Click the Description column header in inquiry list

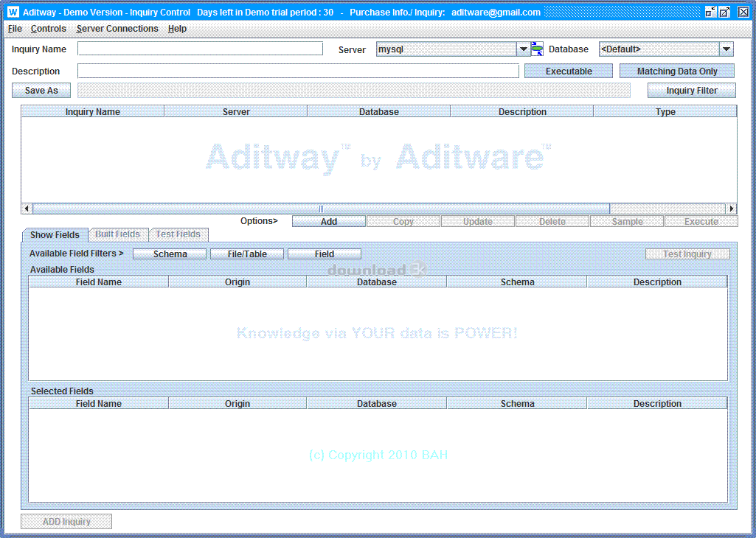coord(522,112)
